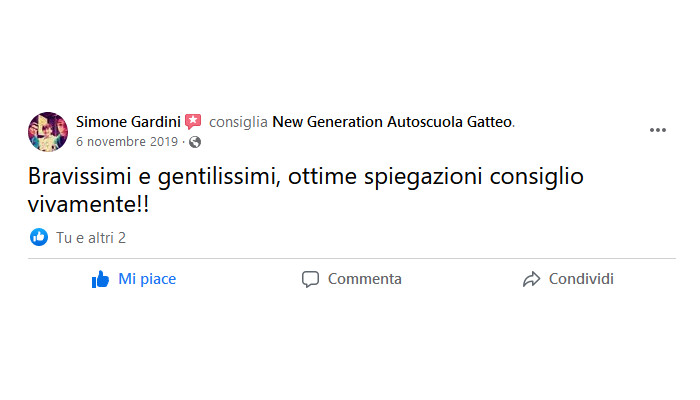Click the curved arrow share icon
The height and width of the screenshot is (400, 700).
pos(531,279)
